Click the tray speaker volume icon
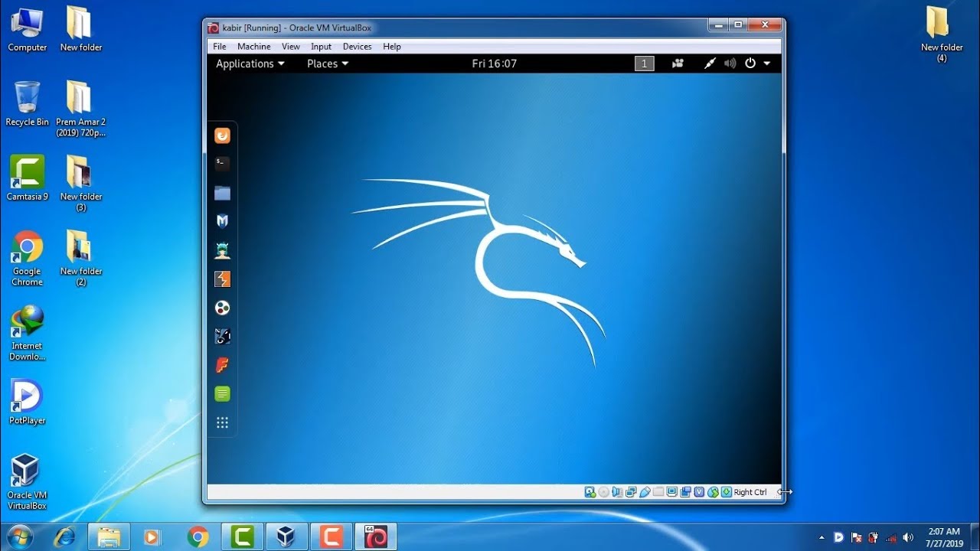Image resolution: width=980 pixels, height=551 pixels. point(909,537)
